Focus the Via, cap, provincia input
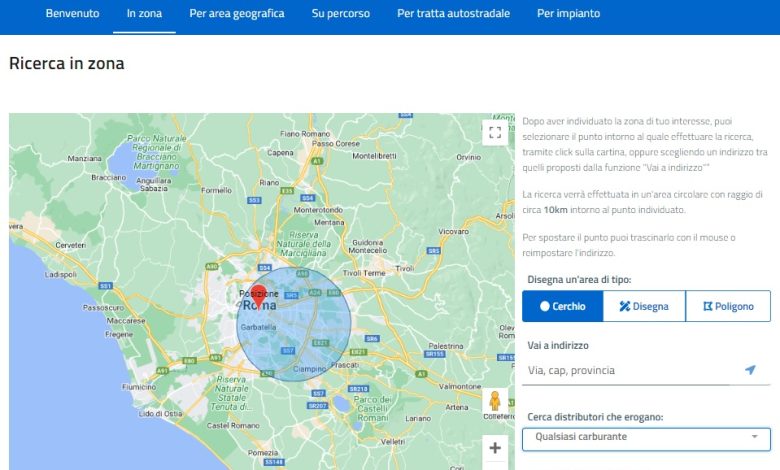Image resolution: width=780 pixels, height=470 pixels. click(x=632, y=371)
